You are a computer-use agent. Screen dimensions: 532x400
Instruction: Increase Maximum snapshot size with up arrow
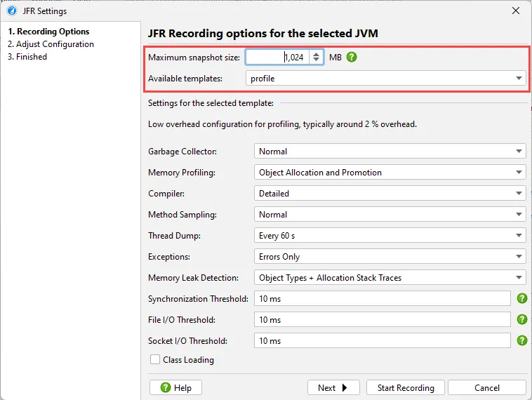point(316,54)
